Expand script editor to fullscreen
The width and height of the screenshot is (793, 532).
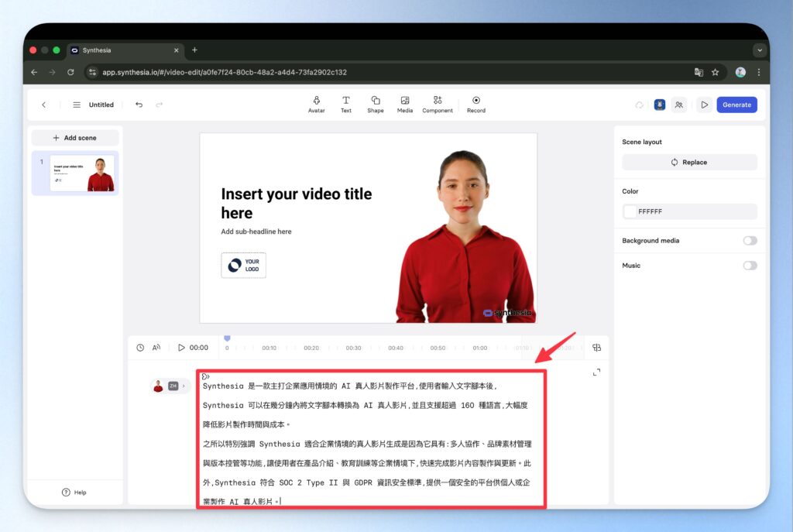pos(596,372)
